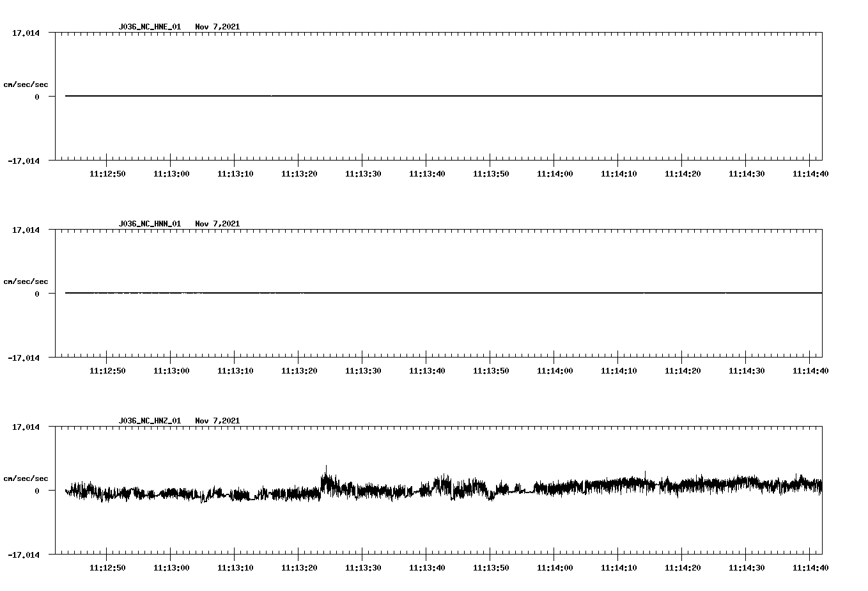This screenshot has width=868, height=591.
Task: Click 11:13:30 time label on HNE plot
Action: tap(363, 174)
